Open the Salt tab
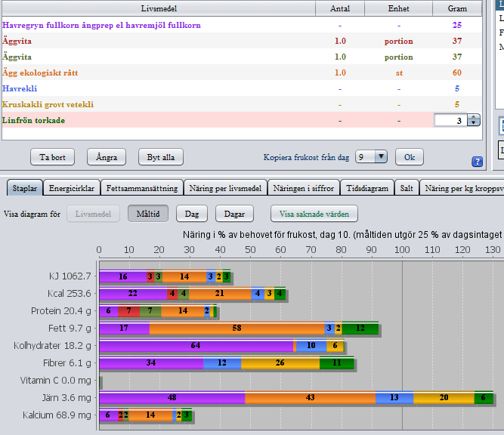Screen dimensions: 504x435 pos(407,188)
